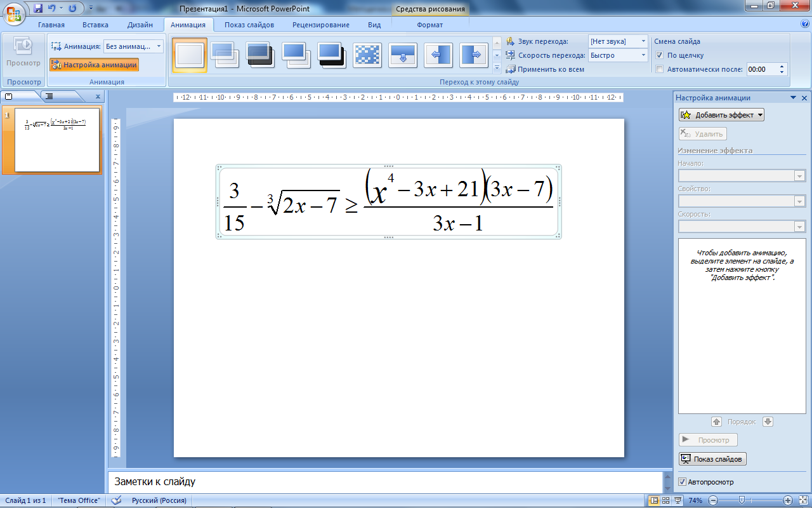Undo the last action
The image size is (812, 508).
(x=52, y=8)
